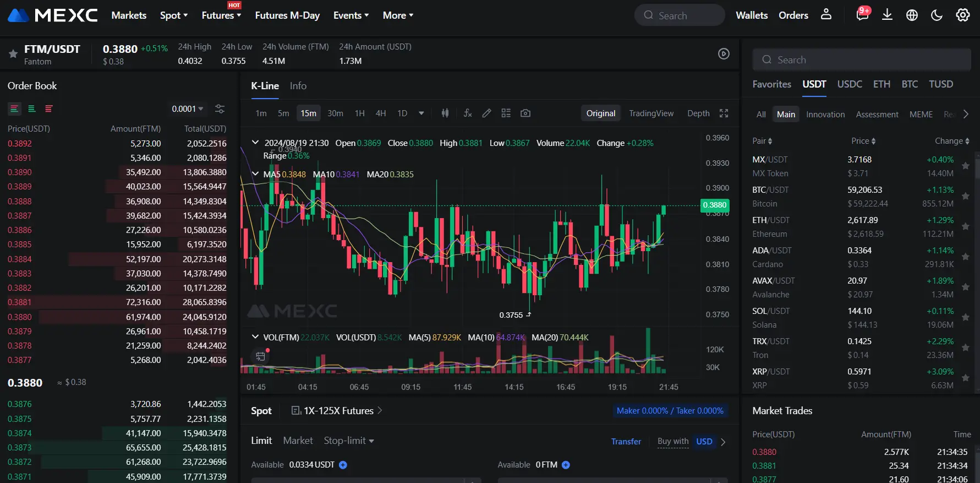
Task: Take a chart screenshot with camera icon
Action: (525, 113)
